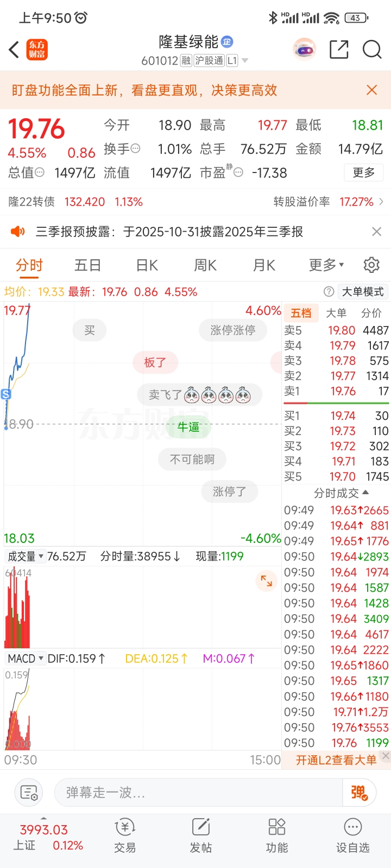Viewport: 391px width, 868px height.
Task: Tap the buy/sell ratio bar under 卖1
Action: 336,403
